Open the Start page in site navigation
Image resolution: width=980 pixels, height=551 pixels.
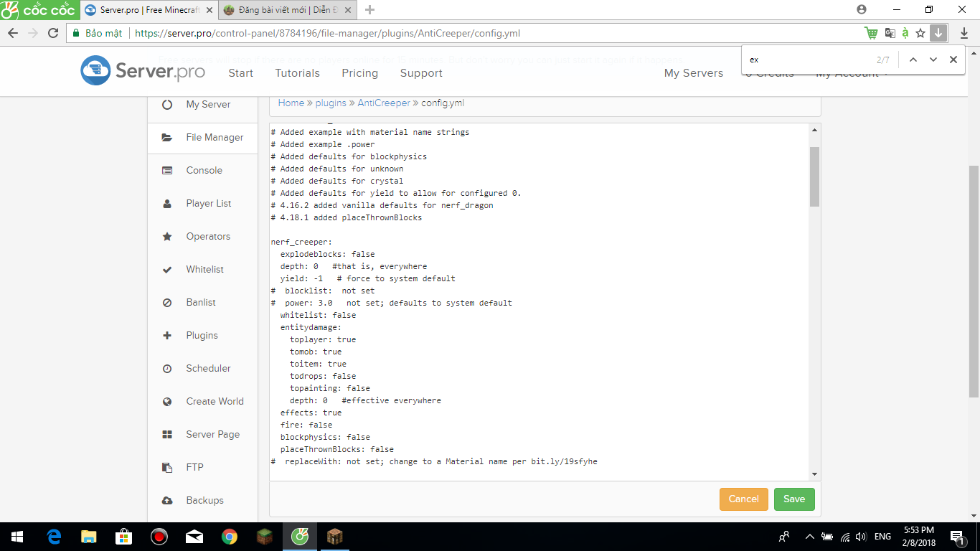click(x=240, y=73)
